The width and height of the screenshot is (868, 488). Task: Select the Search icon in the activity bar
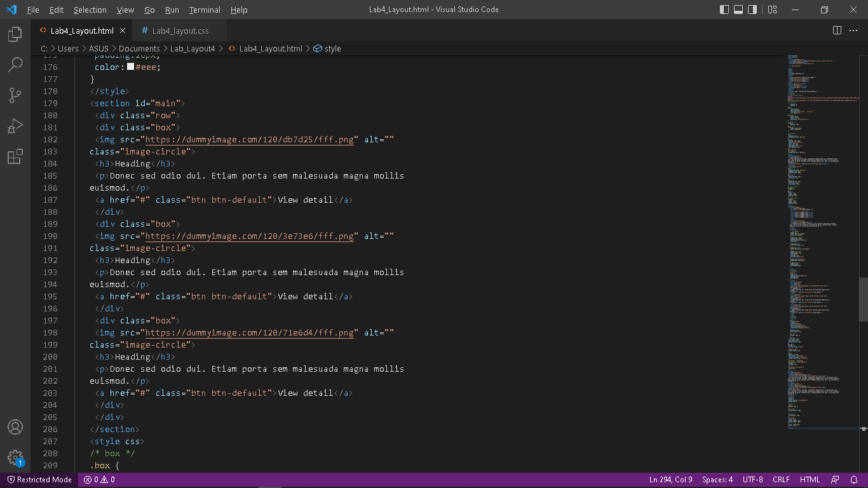pyautogui.click(x=15, y=64)
